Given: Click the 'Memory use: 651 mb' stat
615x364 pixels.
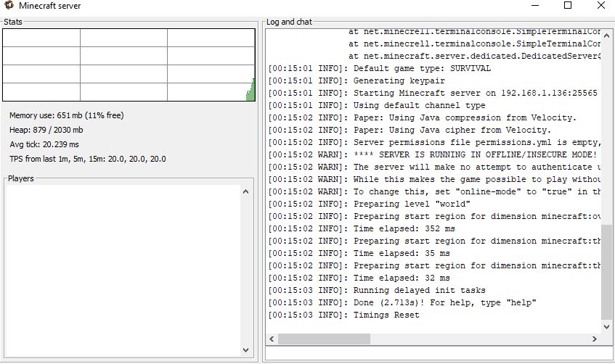Looking at the screenshot, I should [x=67, y=115].
